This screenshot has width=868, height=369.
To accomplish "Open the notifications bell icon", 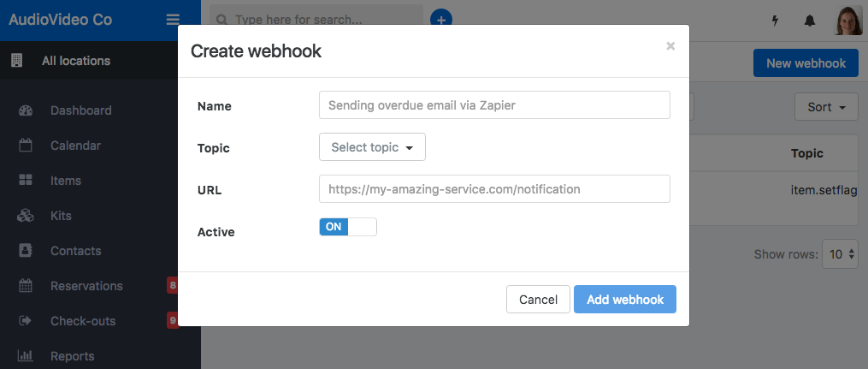I will (x=809, y=21).
